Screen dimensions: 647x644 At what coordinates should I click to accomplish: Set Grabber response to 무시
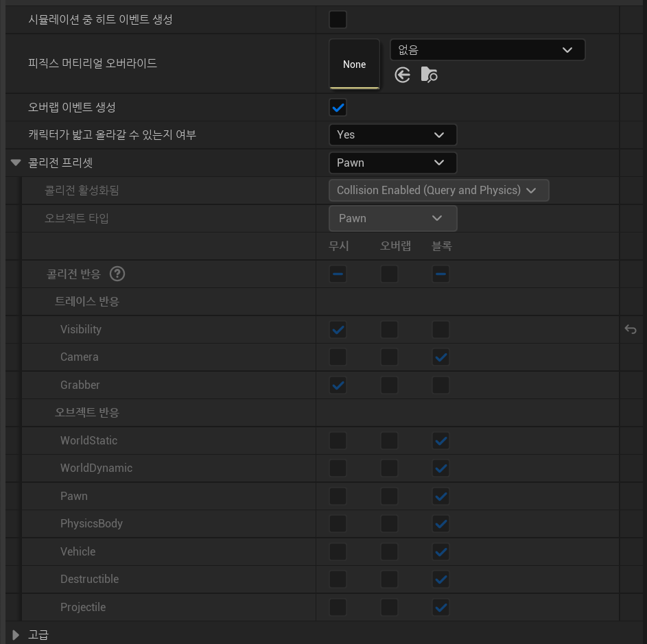[x=338, y=385]
